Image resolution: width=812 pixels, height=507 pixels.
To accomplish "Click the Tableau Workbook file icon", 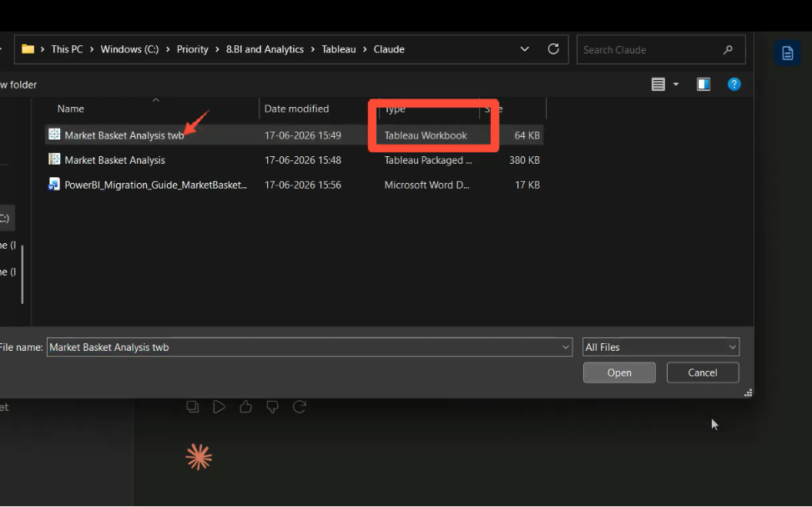I will tap(54, 134).
